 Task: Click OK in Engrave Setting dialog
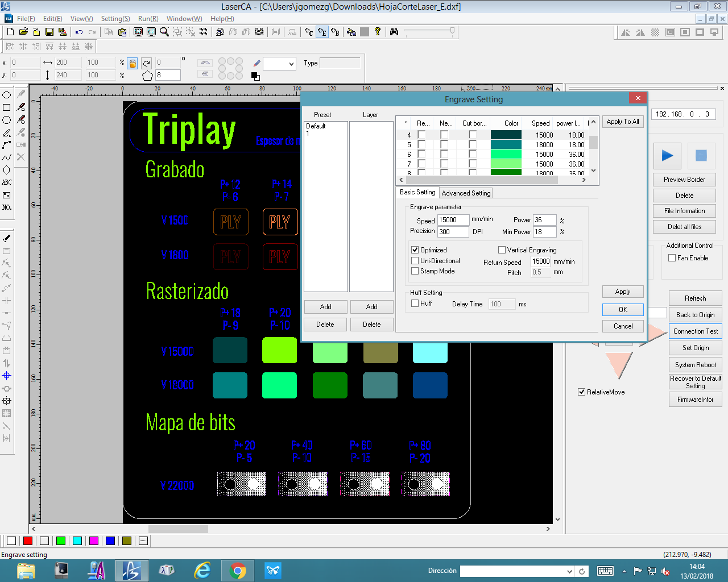pyautogui.click(x=623, y=310)
